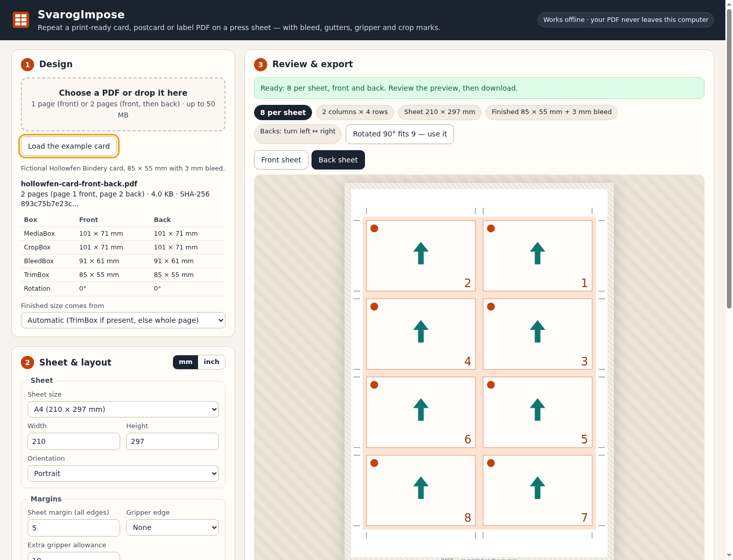Click the sheet Width field
The image size is (733, 560).
pos(74,441)
